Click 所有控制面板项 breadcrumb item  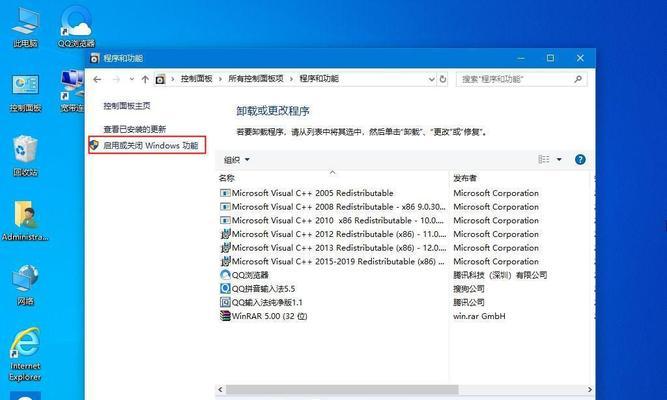click(256, 79)
